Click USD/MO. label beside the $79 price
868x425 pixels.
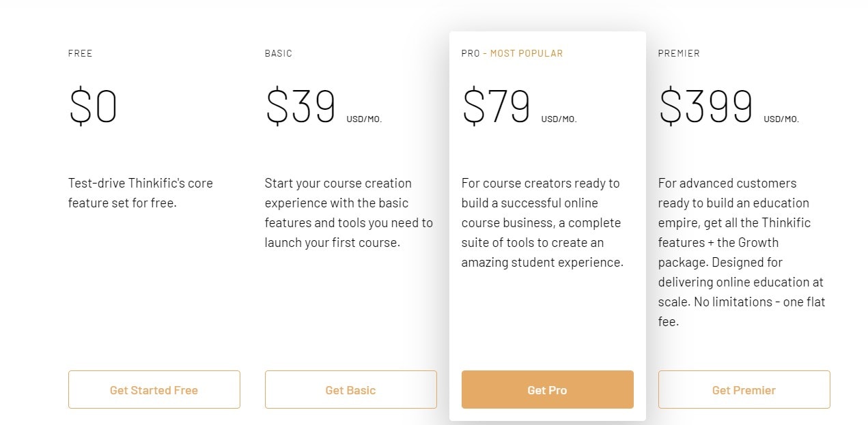tap(559, 119)
